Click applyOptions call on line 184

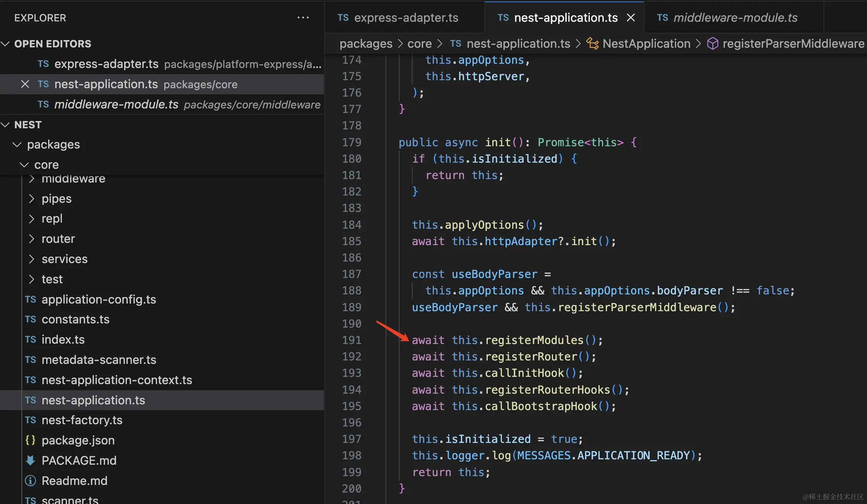pos(484,225)
